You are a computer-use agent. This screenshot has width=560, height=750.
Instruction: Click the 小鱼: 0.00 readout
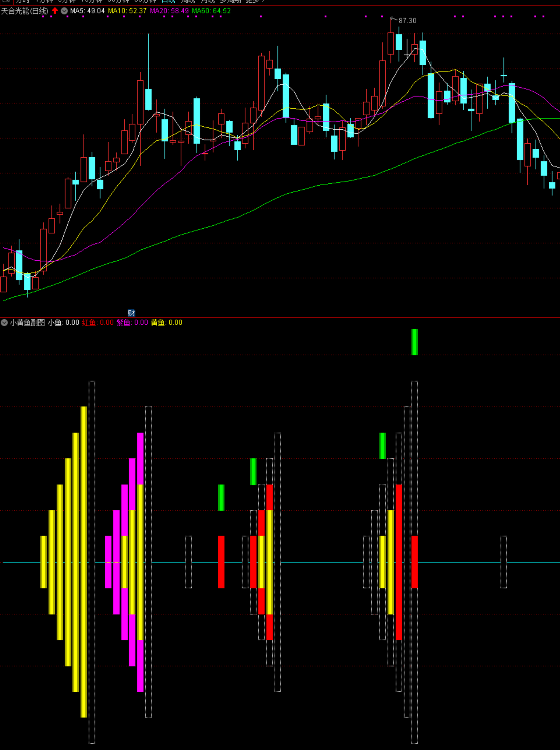63,322
